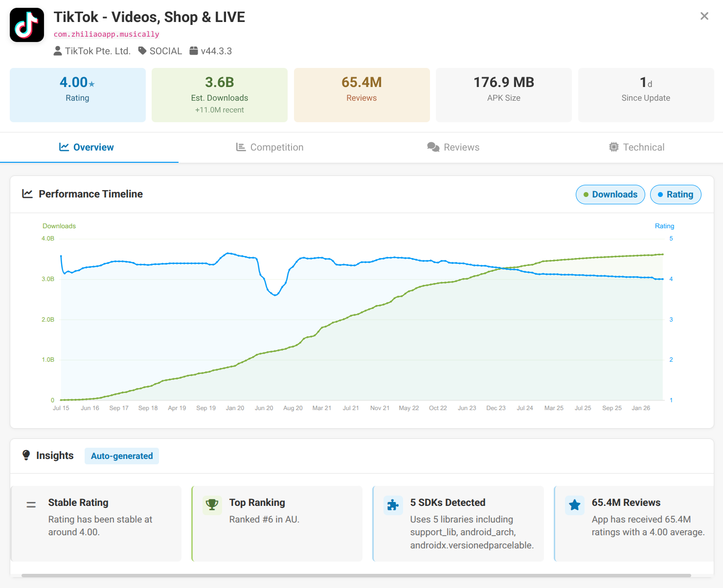The image size is (723, 588).
Task: Click the SOCIAL category tag icon
Action: (x=142, y=51)
